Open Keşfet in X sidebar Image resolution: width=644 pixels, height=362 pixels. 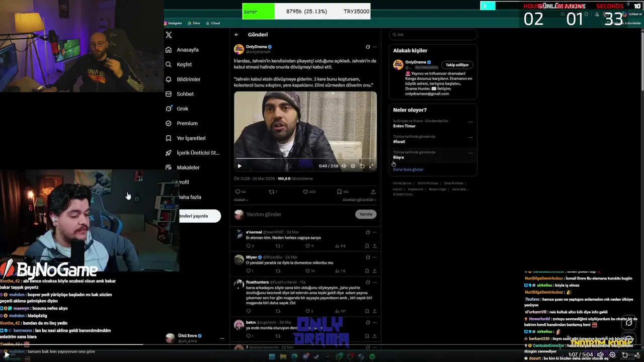[179, 64]
